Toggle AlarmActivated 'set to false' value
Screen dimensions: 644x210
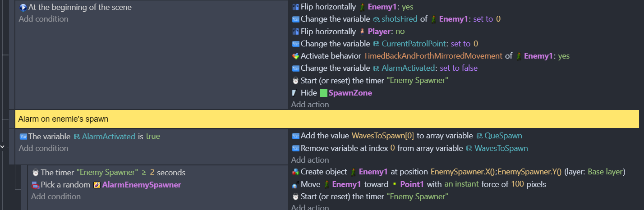point(459,68)
